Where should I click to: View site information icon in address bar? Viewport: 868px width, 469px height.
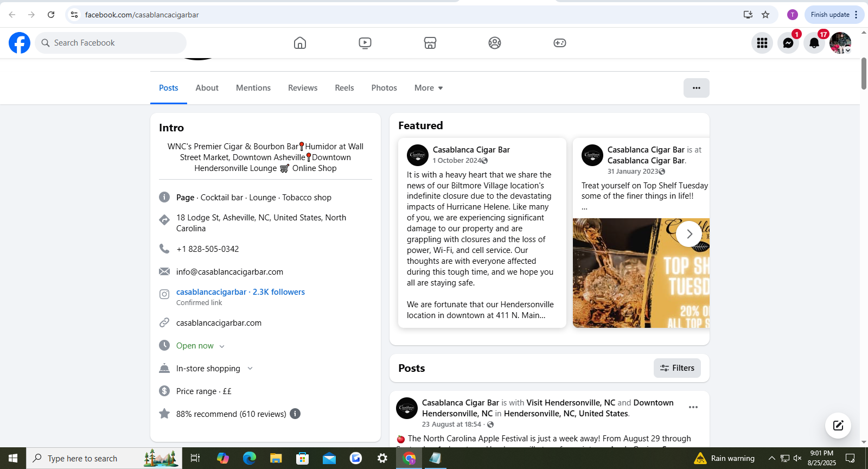[74, 15]
